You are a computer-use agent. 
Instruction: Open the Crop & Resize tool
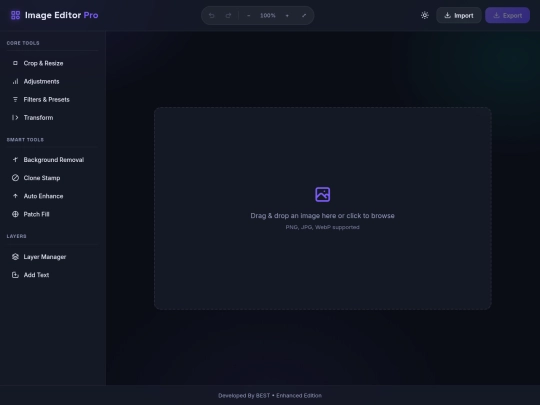[x=52, y=63]
